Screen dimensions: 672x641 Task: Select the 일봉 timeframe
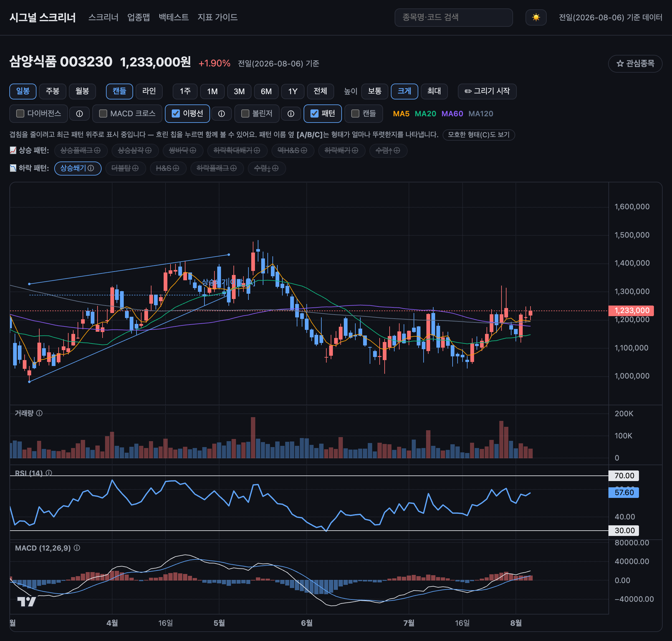click(x=23, y=91)
